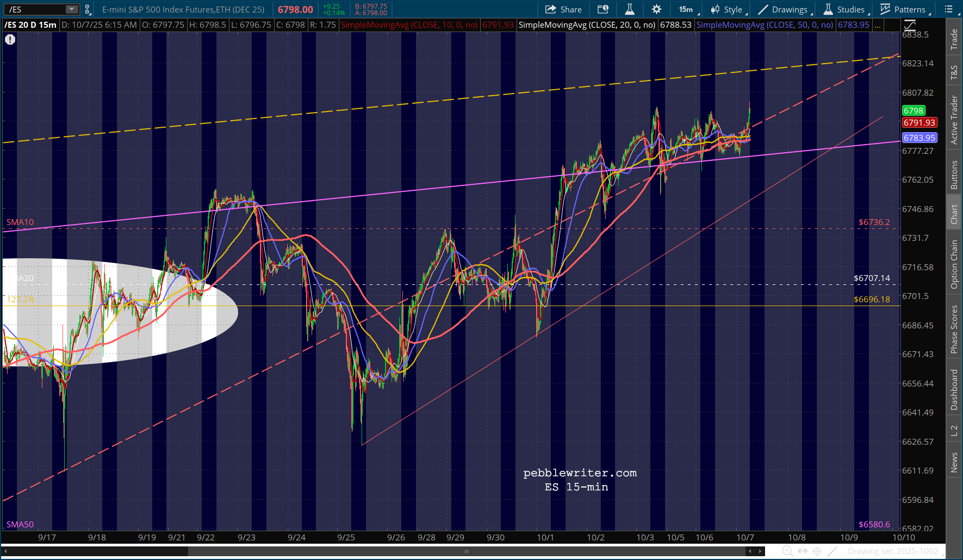Click the SimpleMovingAvg (CLOSE, 10, 0, no) study label
Screen dimensions: 963x560
[x=409, y=25]
